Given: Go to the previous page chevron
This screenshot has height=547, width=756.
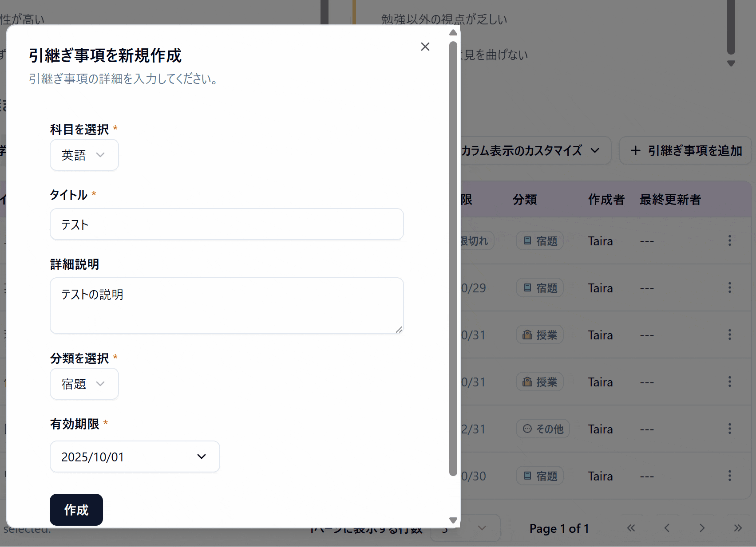Looking at the screenshot, I should click(x=667, y=528).
